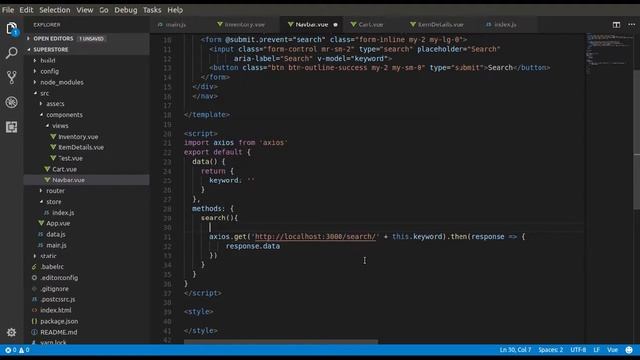
Task: Open the editor More Actions ellipsis
Action: point(631,25)
